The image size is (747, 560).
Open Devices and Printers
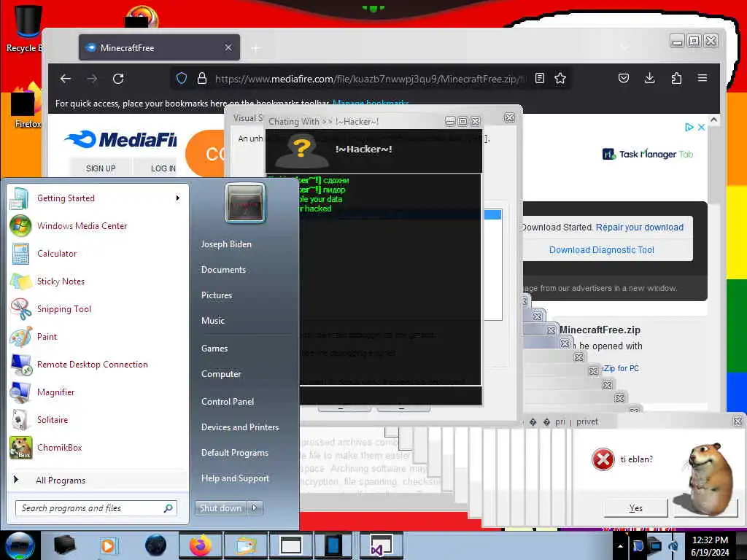[240, 427]
